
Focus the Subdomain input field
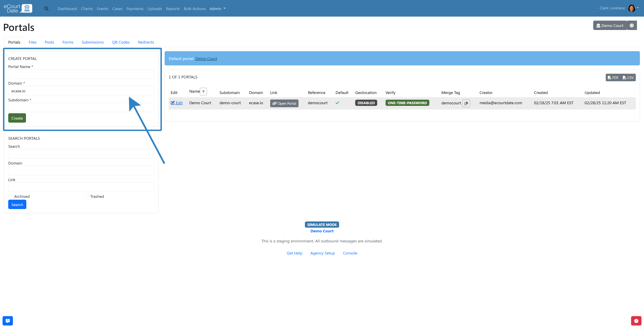(x=81, y=107)
